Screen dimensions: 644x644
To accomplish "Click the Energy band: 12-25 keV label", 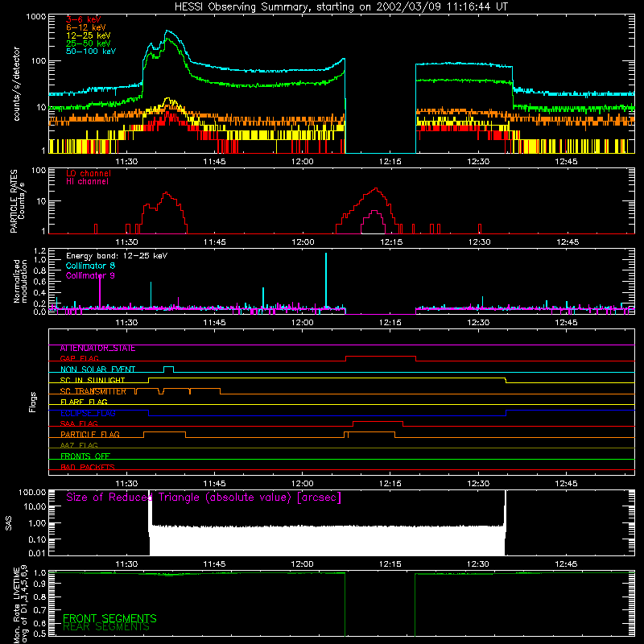I will pos(117,256).
